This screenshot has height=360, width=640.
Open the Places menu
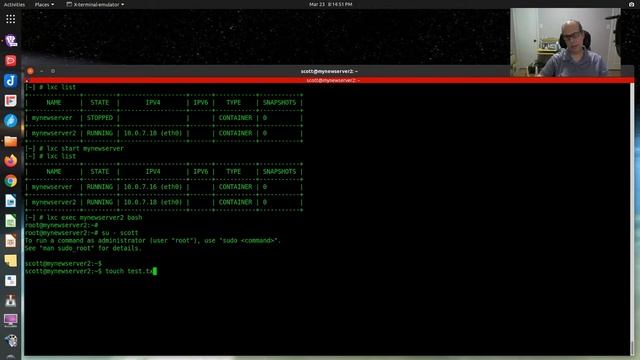[44, 4]
